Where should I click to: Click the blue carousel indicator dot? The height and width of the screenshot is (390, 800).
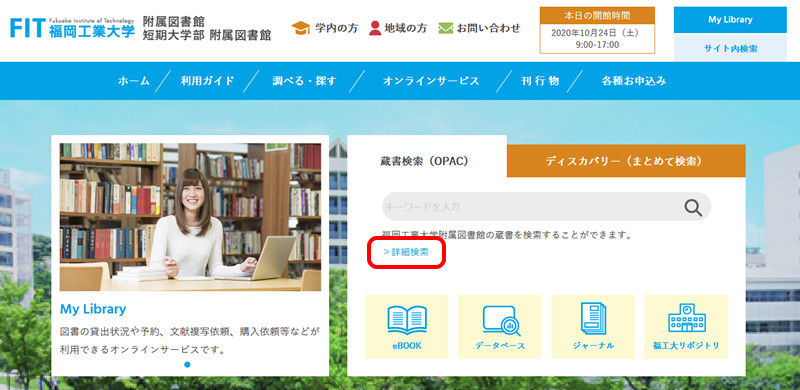pos(187,364)
